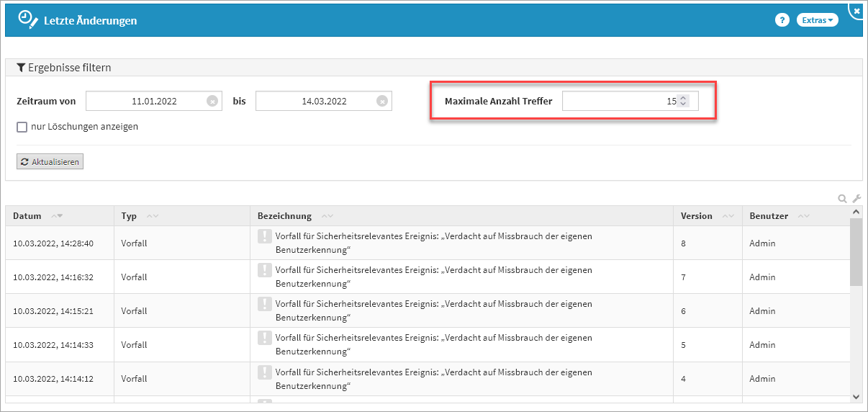Clear the Zeitraum von date field
This screenshot has height=412, width=868.
tap(212, 102)
